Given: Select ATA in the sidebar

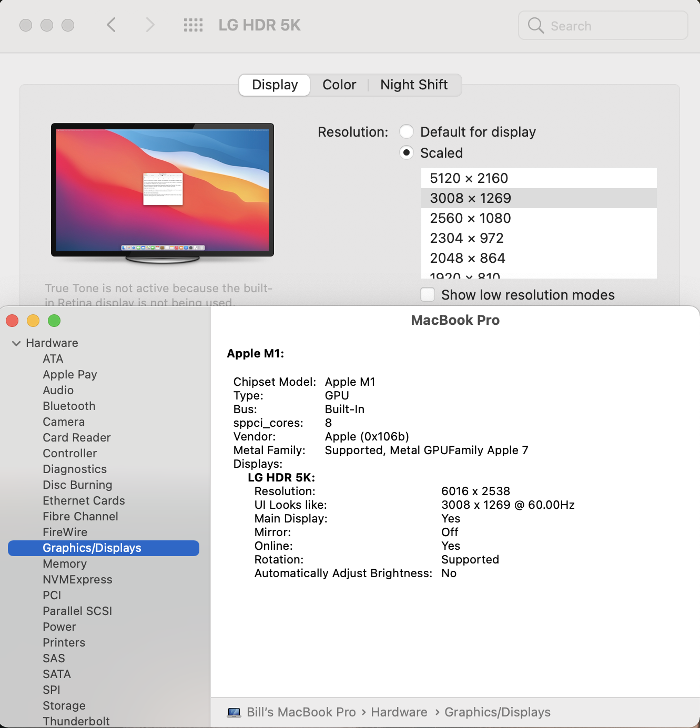Looking at the screenshot, I should (53, 358).
